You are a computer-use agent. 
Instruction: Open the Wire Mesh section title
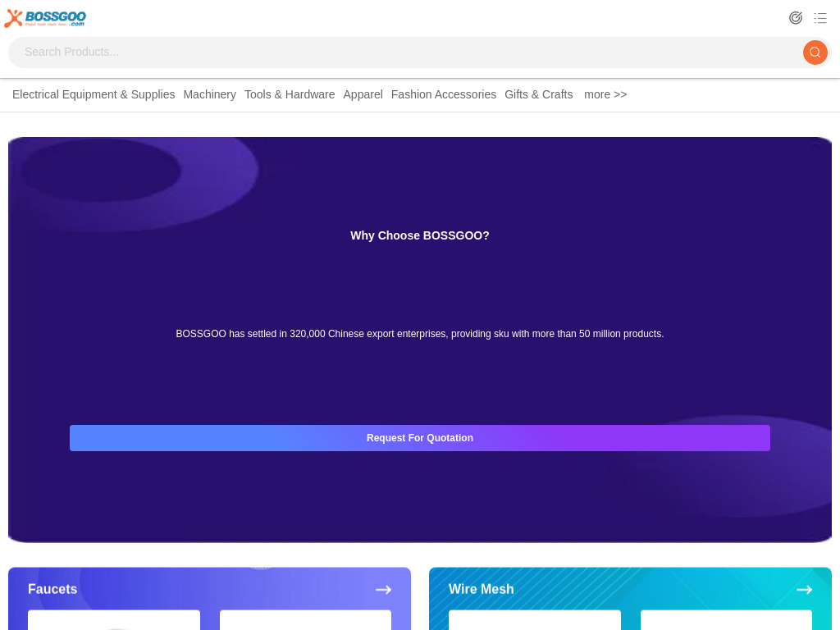coord(481,589)
